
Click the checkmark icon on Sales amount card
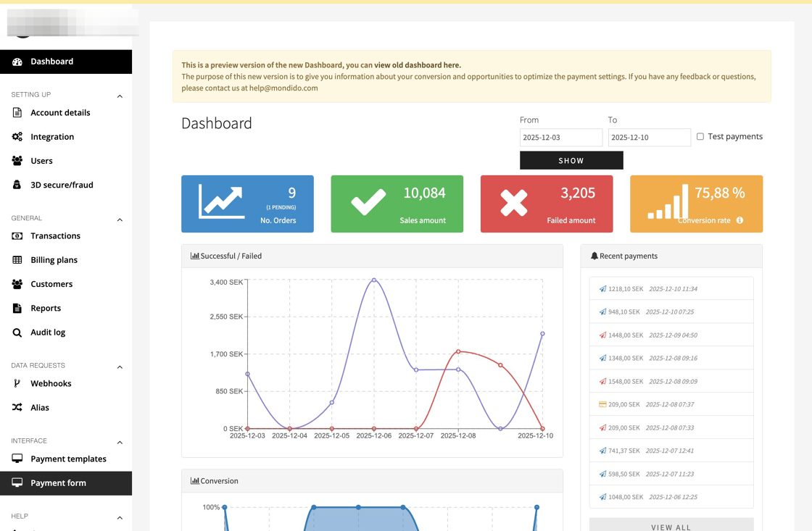(368, 202)
